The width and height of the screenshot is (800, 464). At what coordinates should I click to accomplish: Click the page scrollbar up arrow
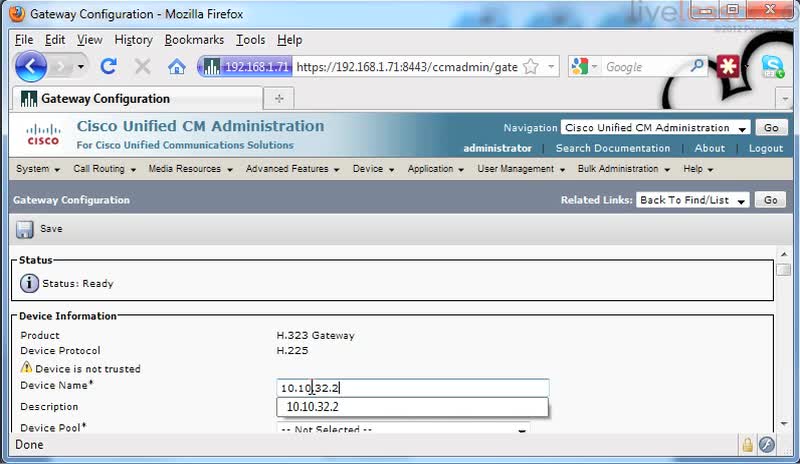pos(784,254)
